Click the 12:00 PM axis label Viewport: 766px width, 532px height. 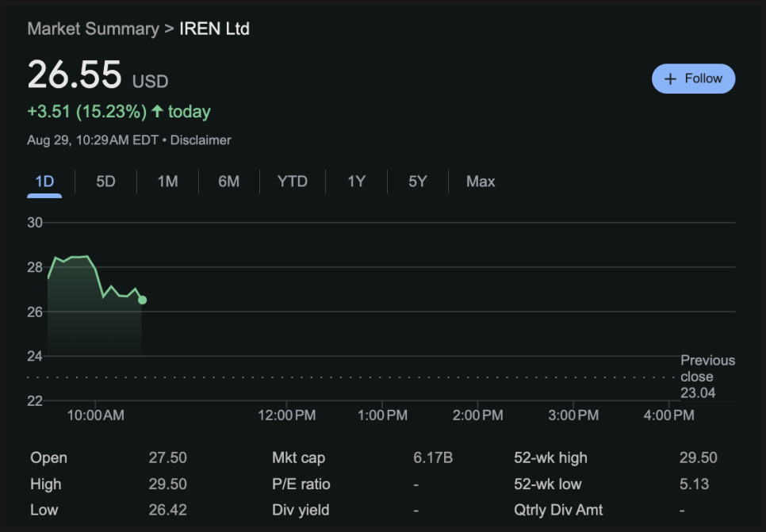tap(287, 415)
